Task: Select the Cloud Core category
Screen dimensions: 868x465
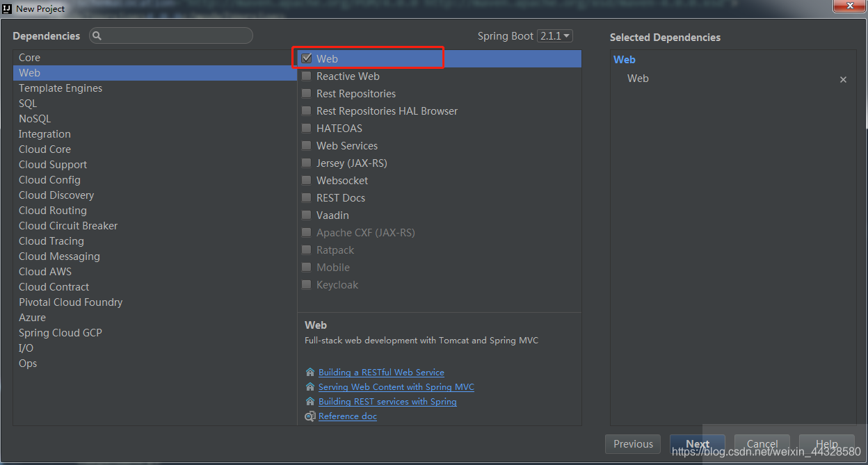Action: click(154, 149)
